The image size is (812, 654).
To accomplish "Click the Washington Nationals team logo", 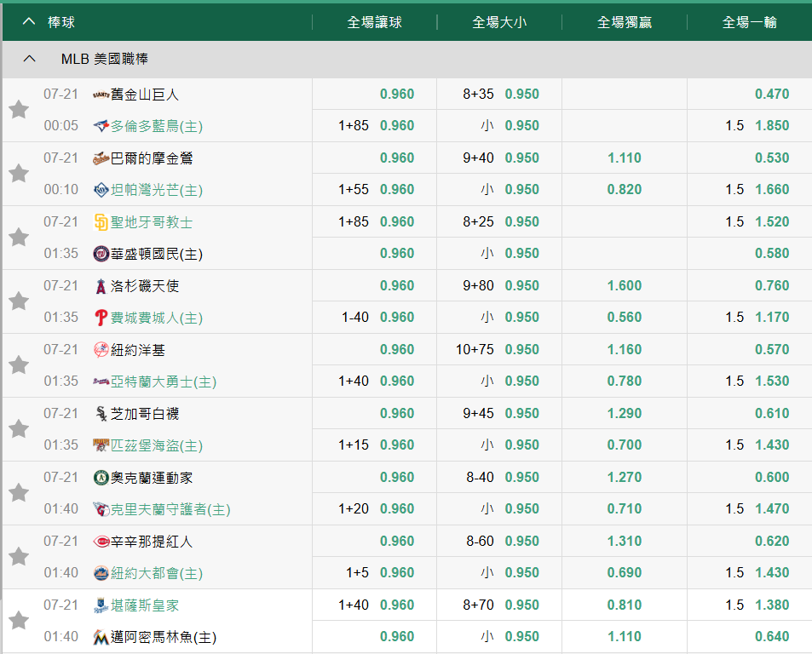I will [101, 254].
